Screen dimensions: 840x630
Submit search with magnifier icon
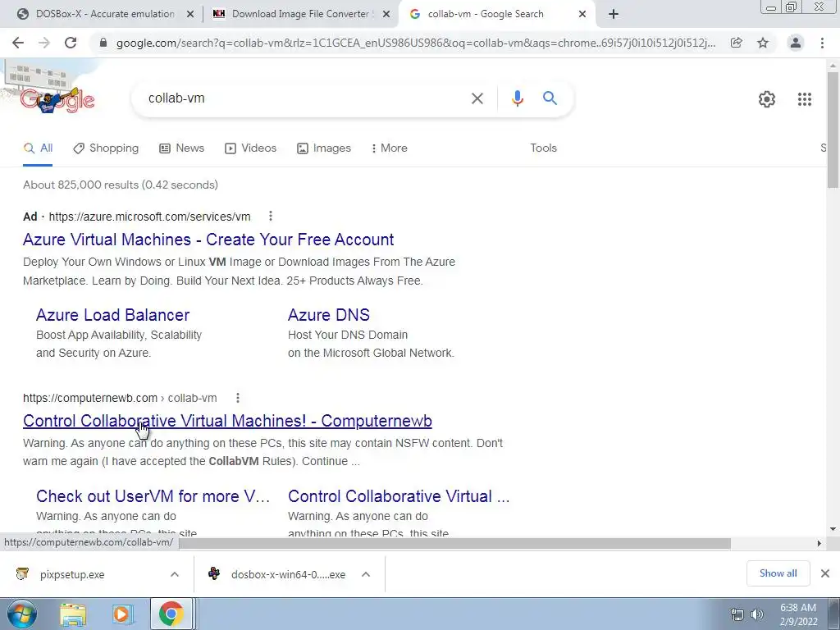coord(550,98)
